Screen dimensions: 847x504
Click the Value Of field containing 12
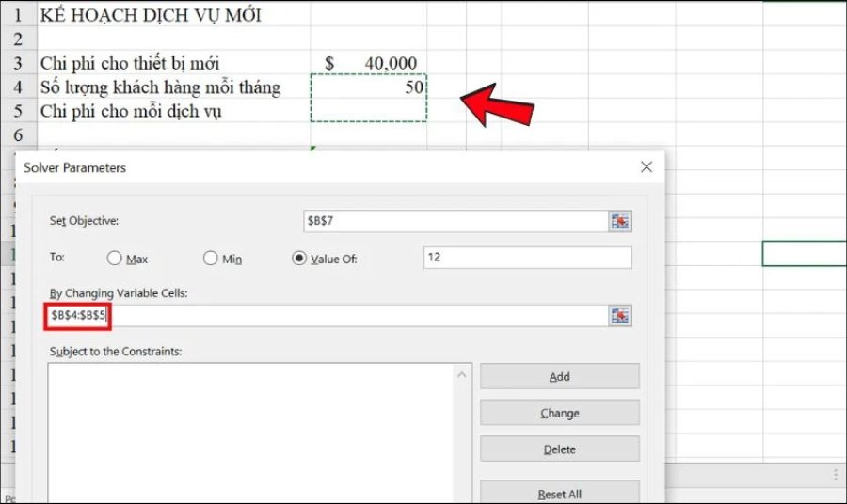click(x=527, y=258)
